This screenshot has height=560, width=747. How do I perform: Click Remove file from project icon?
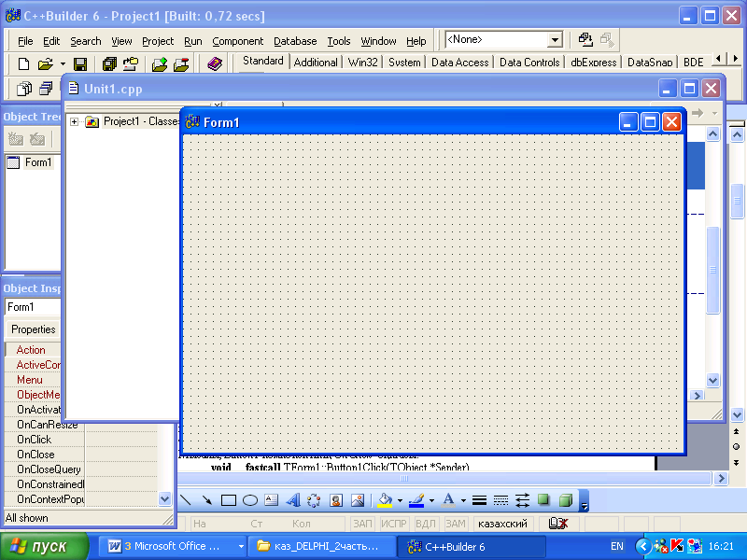pyautogui.click(x=181, y=63)
